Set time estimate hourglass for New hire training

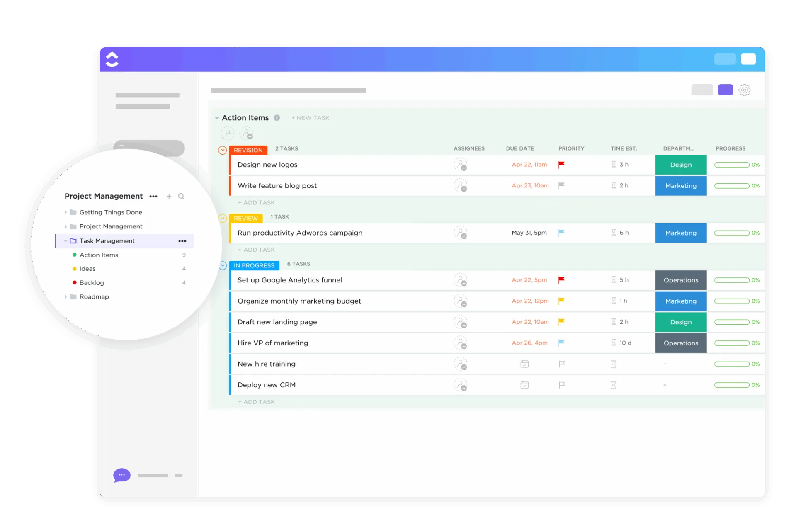click(x=614, y=364)
